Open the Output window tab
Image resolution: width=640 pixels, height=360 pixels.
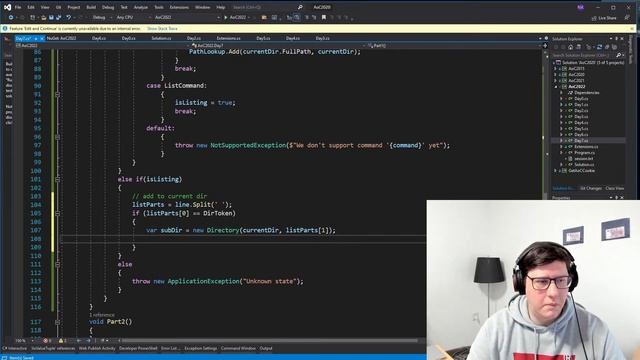[266, 348]
